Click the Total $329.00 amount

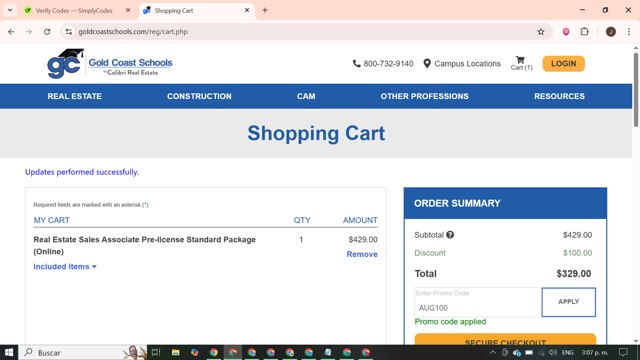(x=573, y=273)
